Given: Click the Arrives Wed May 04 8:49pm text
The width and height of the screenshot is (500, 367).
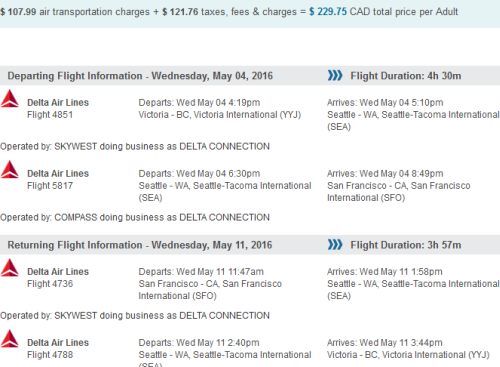Looking at the screenshot, I should pyautogui.click(x=385, y=174).
